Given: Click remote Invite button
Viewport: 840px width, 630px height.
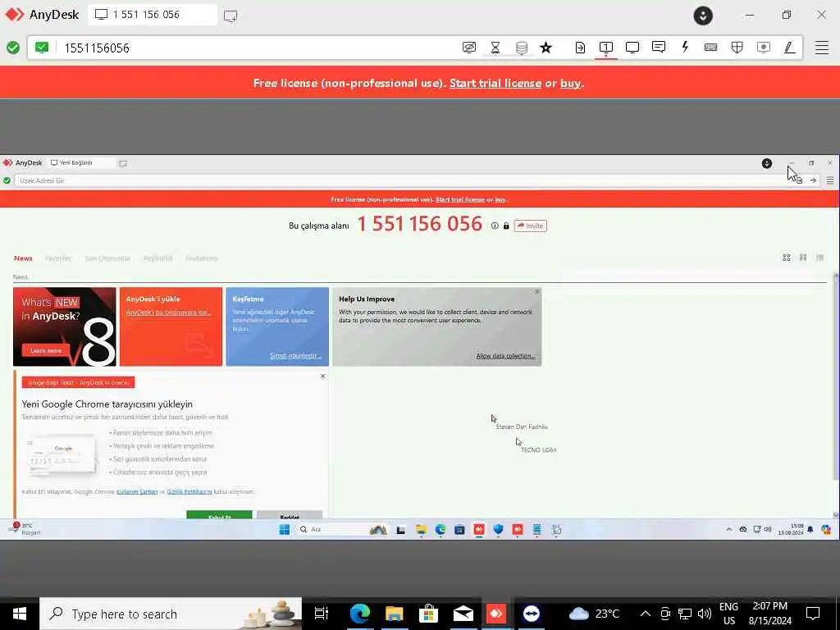Looking at the screenshot, I should pyautogui.click(x=531, y=226).
